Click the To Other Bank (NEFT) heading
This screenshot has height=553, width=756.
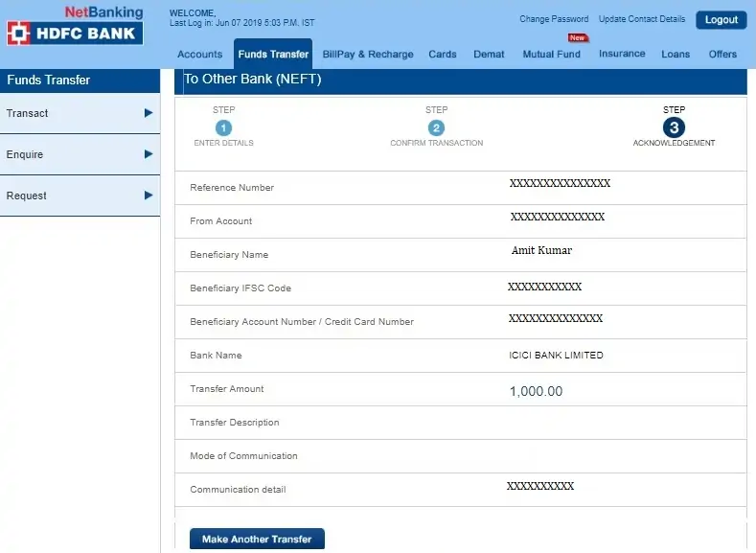[253, 80]
